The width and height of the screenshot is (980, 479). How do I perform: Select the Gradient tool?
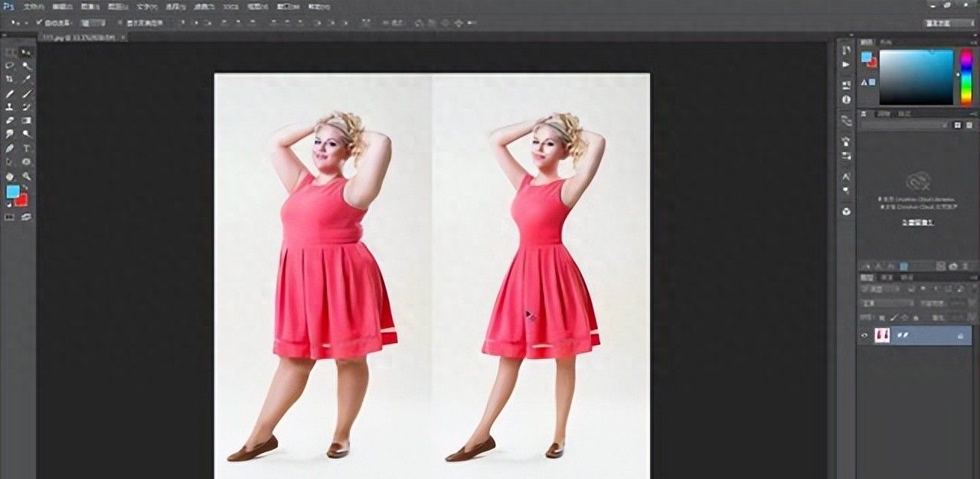click(x=27, y=120)
